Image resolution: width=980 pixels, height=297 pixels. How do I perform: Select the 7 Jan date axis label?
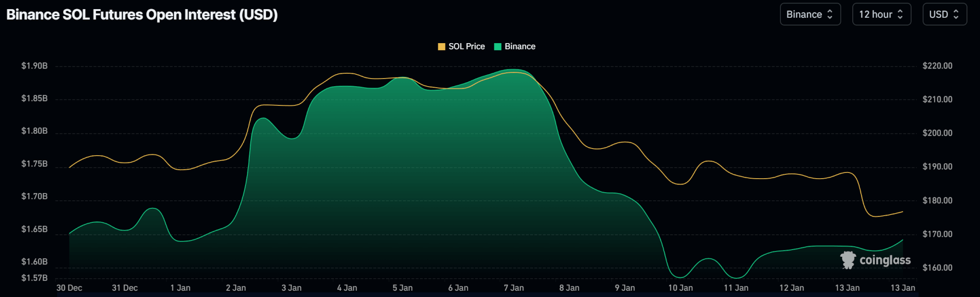[x=513, y=288]
